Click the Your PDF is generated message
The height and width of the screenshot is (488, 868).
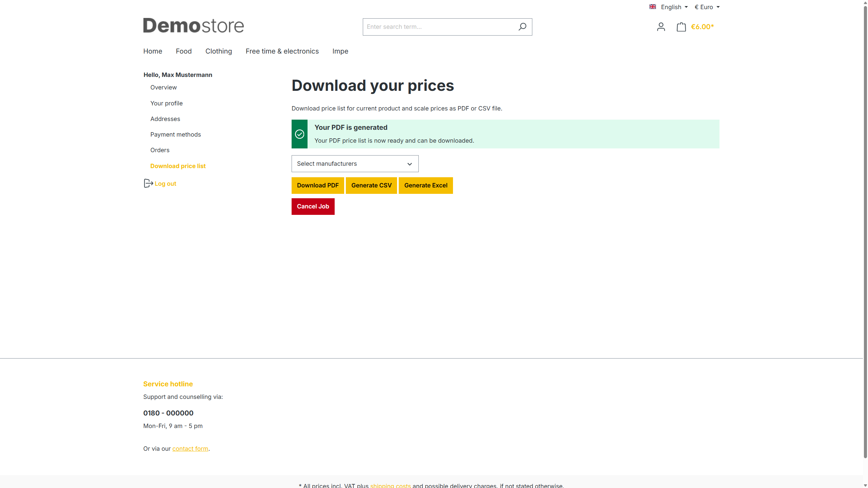[351, 127]
